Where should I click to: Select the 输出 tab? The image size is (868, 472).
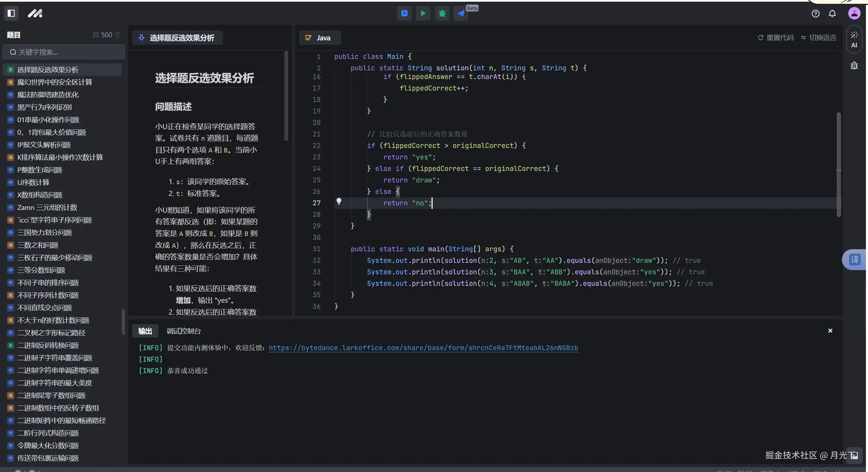145,331
